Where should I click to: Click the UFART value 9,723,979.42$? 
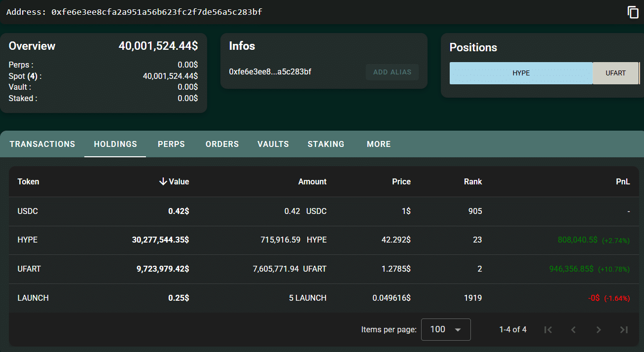[163, 269]
